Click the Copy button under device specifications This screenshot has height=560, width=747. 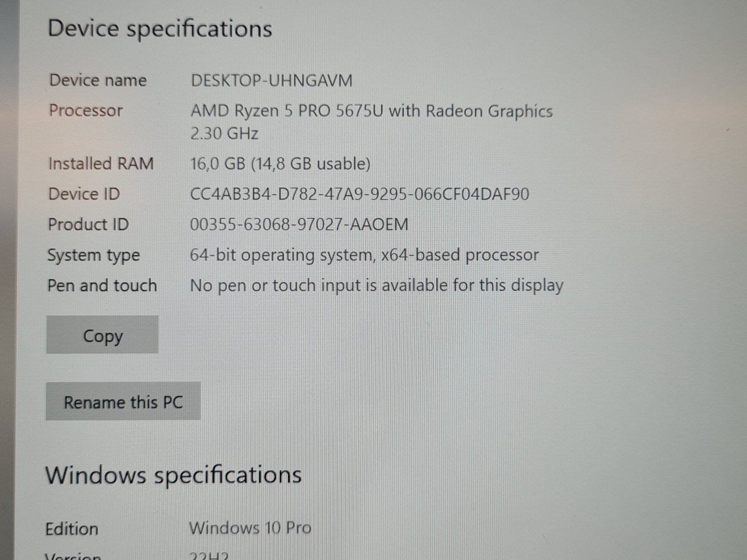click(102, 335)
